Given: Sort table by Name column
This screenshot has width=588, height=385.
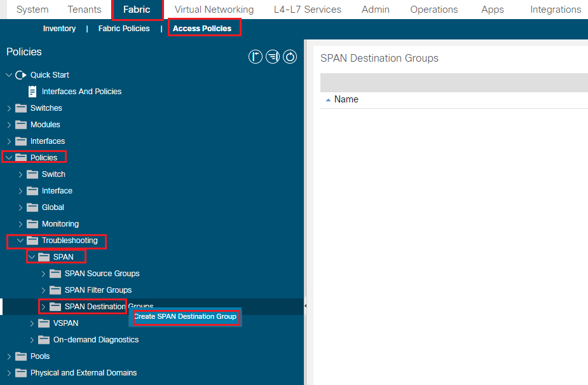Looking at the screenshot, I should (x=346, y=99).
